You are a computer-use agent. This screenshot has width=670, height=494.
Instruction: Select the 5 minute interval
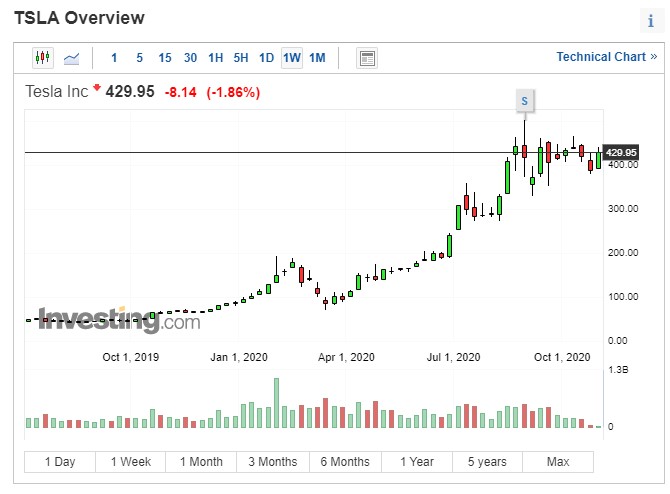(x=139, y=58)
